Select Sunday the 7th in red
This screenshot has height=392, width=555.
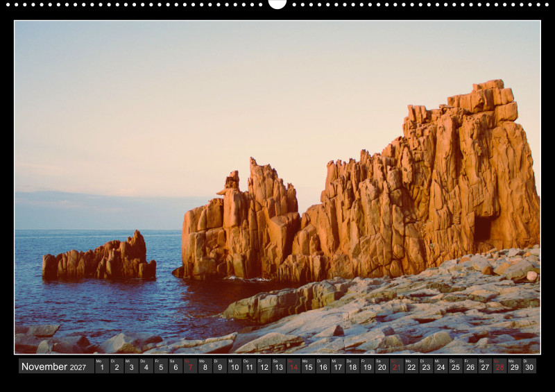190,366
